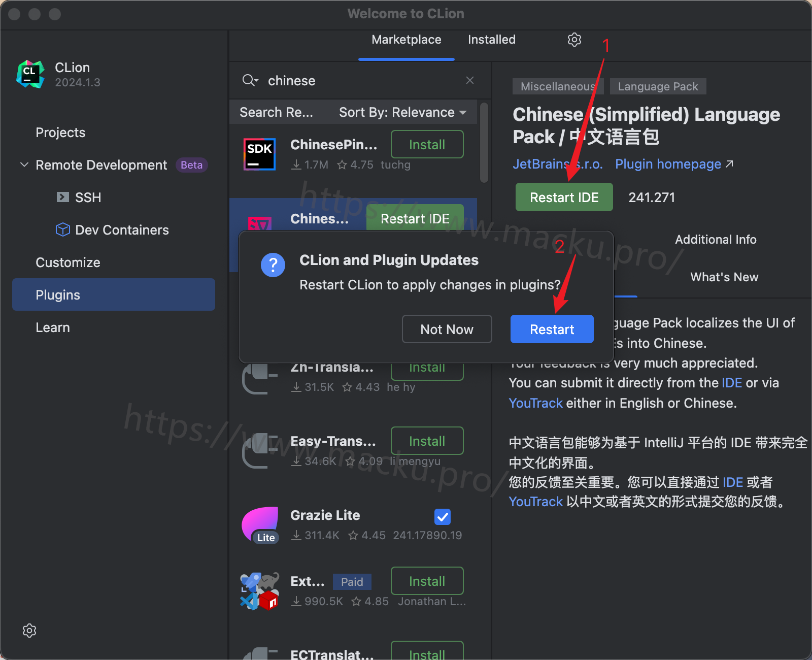812x660 pixels.
Task: Open the Additional Info tab
Action: (716, 240)
